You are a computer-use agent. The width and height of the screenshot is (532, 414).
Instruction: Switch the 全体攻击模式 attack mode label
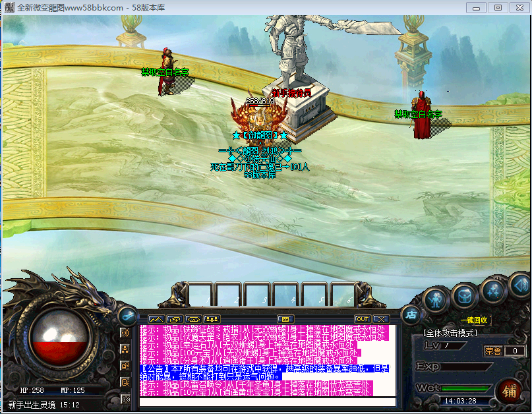click(450, 333)
